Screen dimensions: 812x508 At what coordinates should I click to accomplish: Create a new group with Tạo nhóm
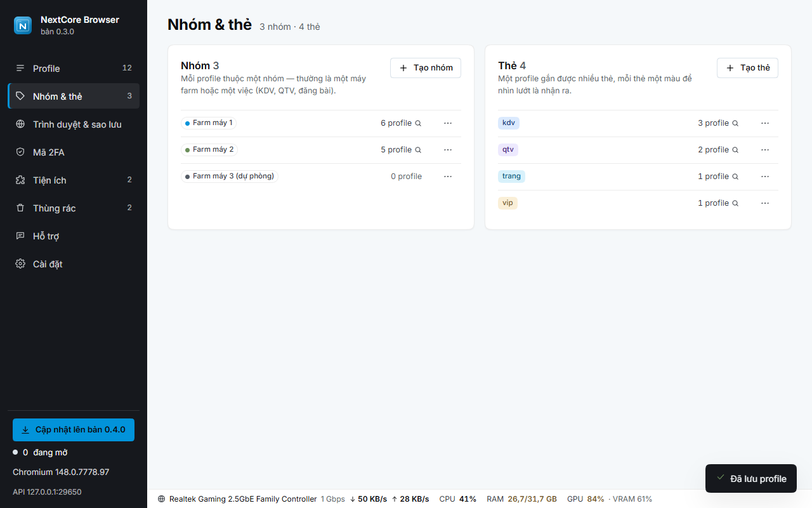pyautogui.click(x=426, y=68)
